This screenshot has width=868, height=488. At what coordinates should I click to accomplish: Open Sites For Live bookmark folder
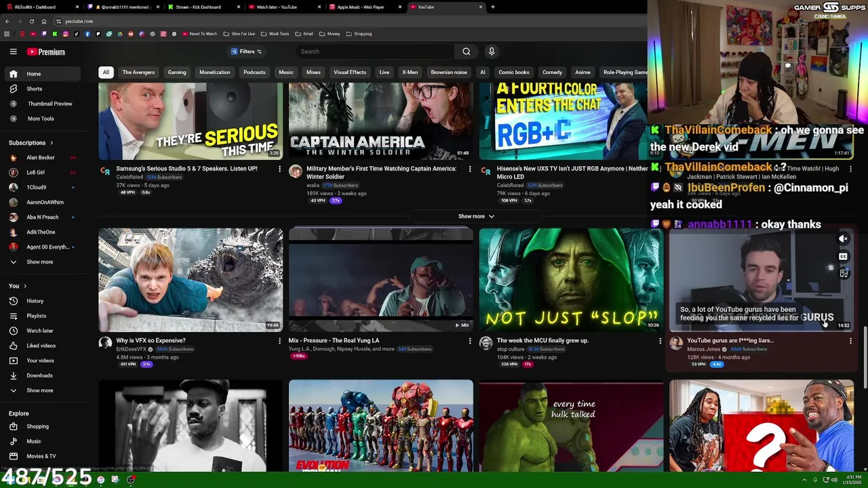click(239, 34)
